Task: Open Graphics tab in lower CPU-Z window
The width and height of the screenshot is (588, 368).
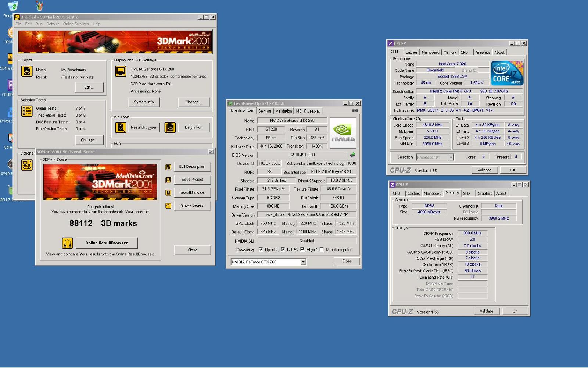Action: click(x=485, y=194)
